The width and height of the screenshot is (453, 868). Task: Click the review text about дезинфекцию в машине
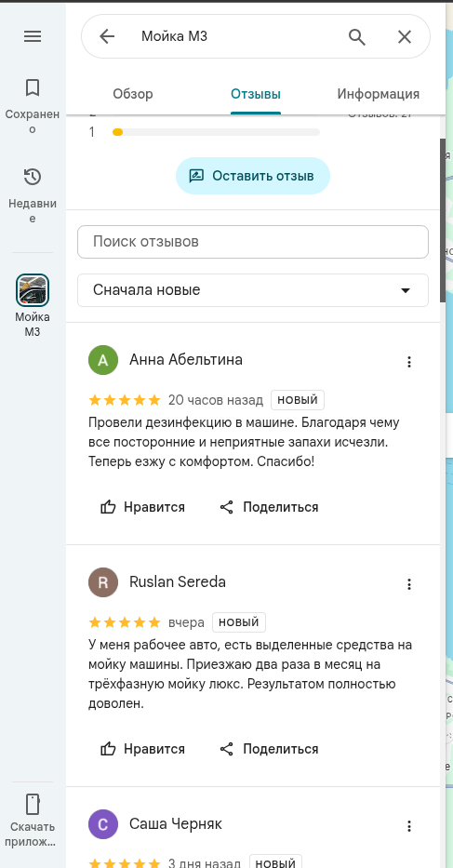(245, 442)
